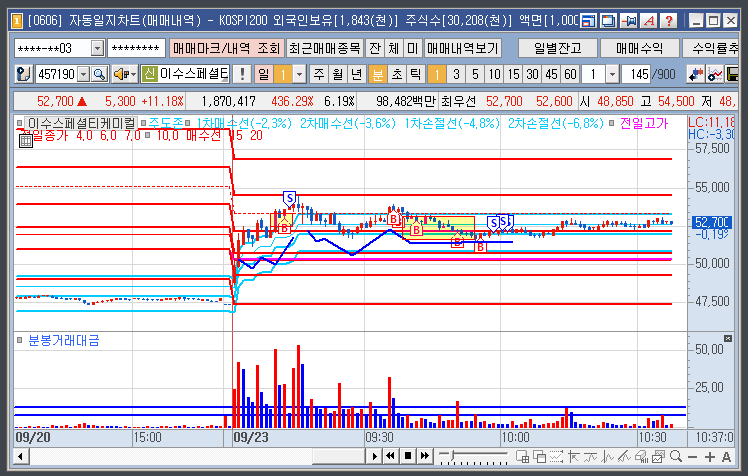Fast-forward the chart replay
This screenshot has height=476, width=748.
click(425, 456)
